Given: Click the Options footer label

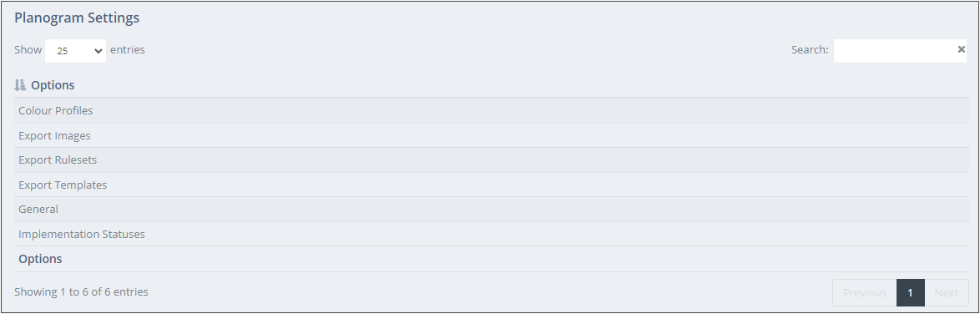Looking at the screenshot, I should pos(40,259).
